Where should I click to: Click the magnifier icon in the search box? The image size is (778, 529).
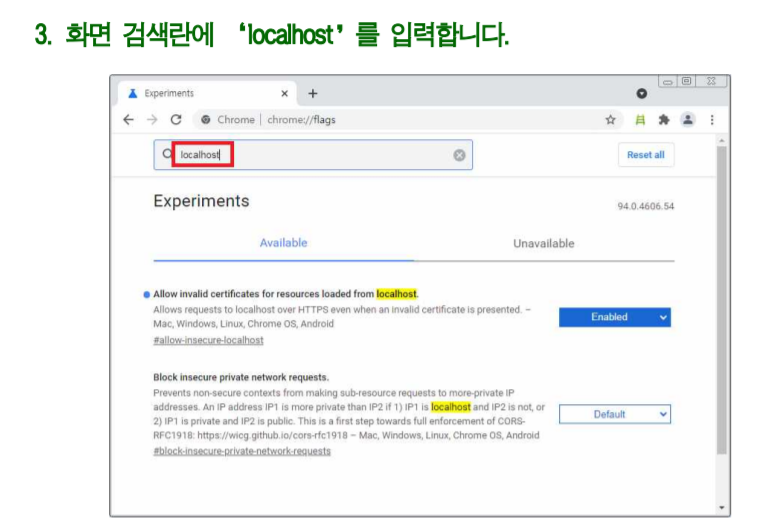[167, 154]
